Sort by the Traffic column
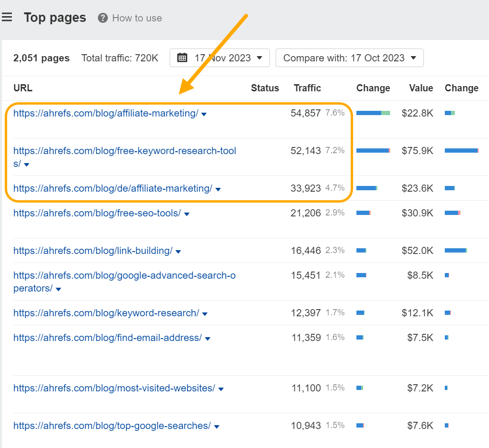 pyautogui.click(x=307, y=88)
